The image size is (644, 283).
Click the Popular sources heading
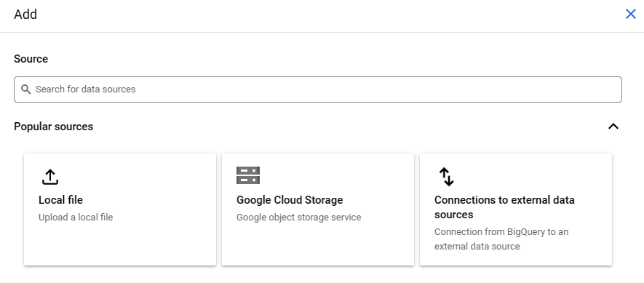tap(53, 127)
